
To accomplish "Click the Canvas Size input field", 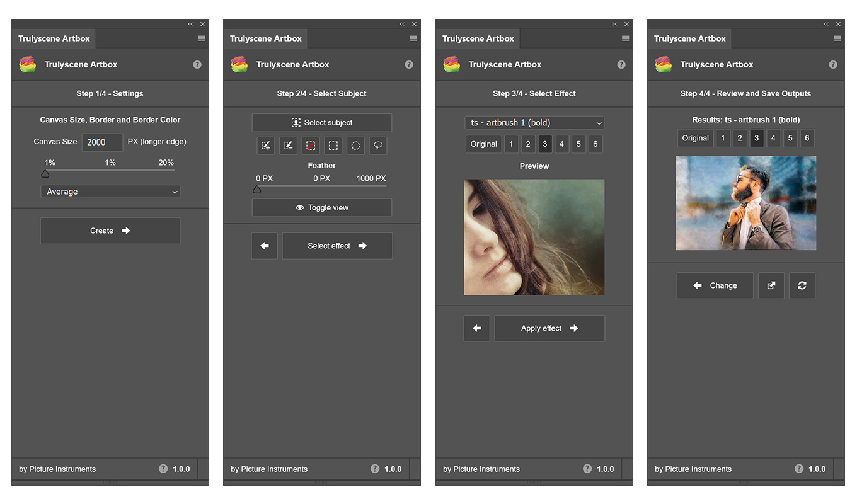I will click(x=102, y=142).
